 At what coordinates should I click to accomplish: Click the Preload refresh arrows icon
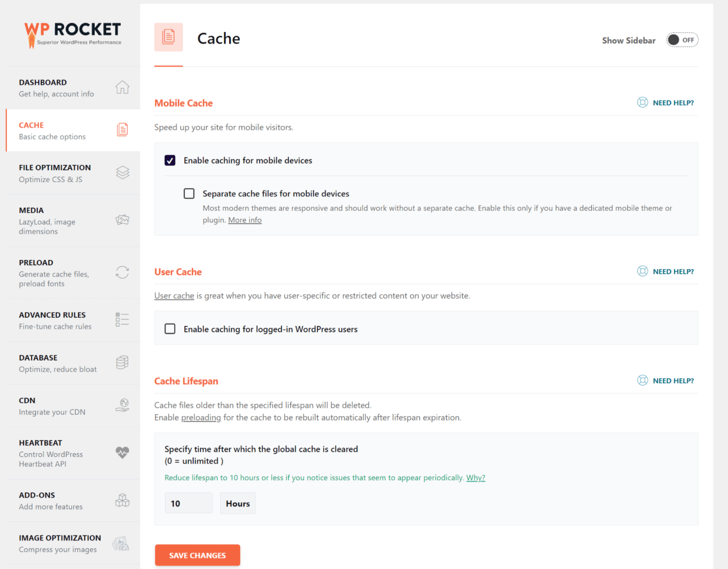coord(122,272)
